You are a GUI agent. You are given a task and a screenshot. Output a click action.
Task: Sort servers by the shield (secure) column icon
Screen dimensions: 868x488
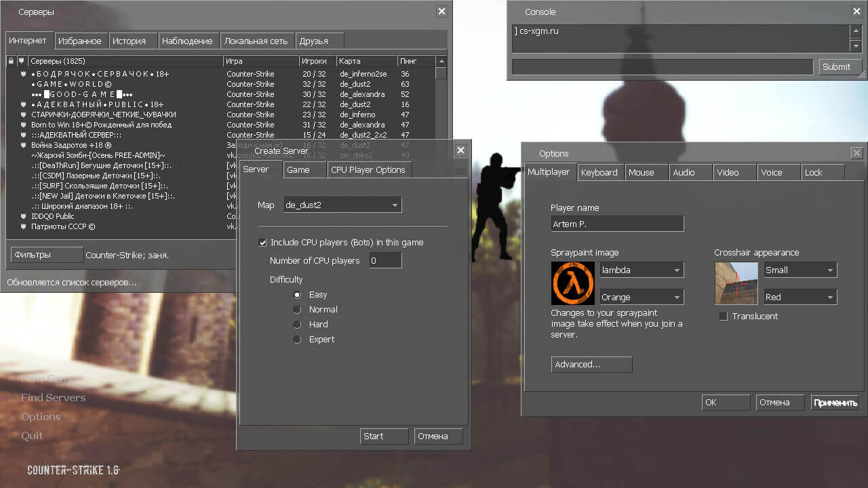pyautogui.click(x=21, y=61)
